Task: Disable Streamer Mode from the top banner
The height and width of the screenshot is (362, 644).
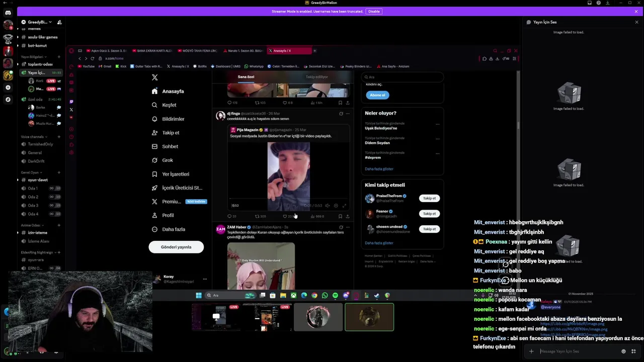Action: pyautogui.click(x=374, y=12)
